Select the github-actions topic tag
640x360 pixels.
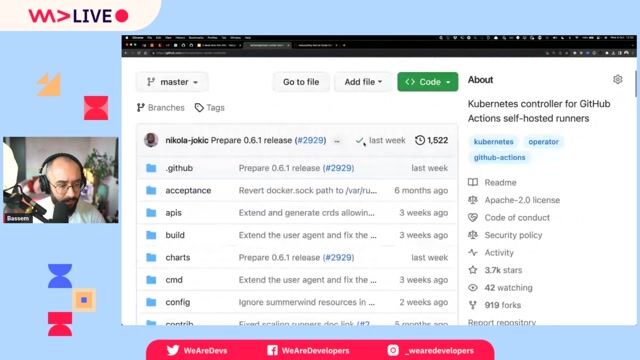tap(499, 158)
